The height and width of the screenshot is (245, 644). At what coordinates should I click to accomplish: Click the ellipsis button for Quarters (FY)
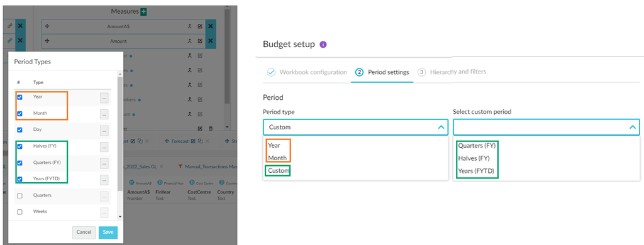[x=104, y=163]
